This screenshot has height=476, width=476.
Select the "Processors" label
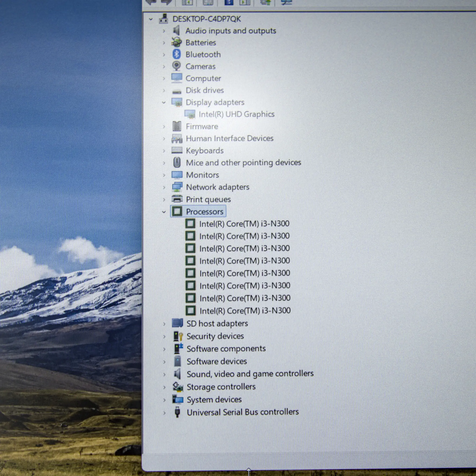(205, 212)
